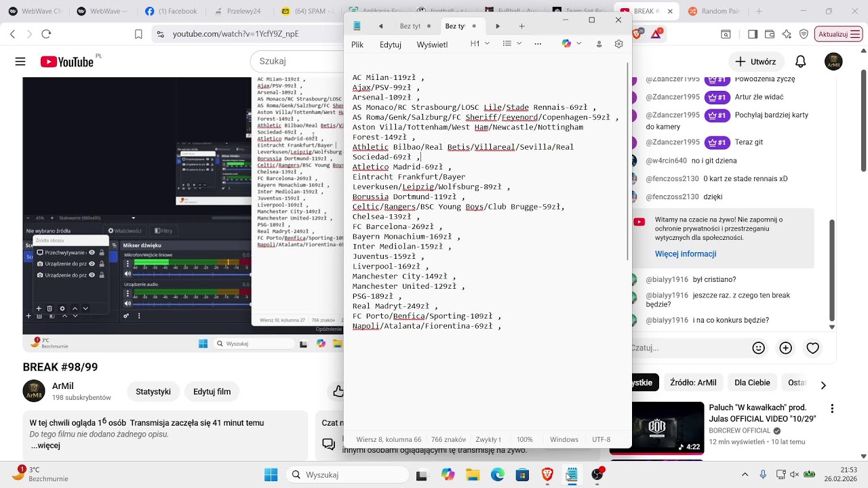Bookmark this page in the browser
The width and height of the screenshot is (868, 488).
coord(138,34)
